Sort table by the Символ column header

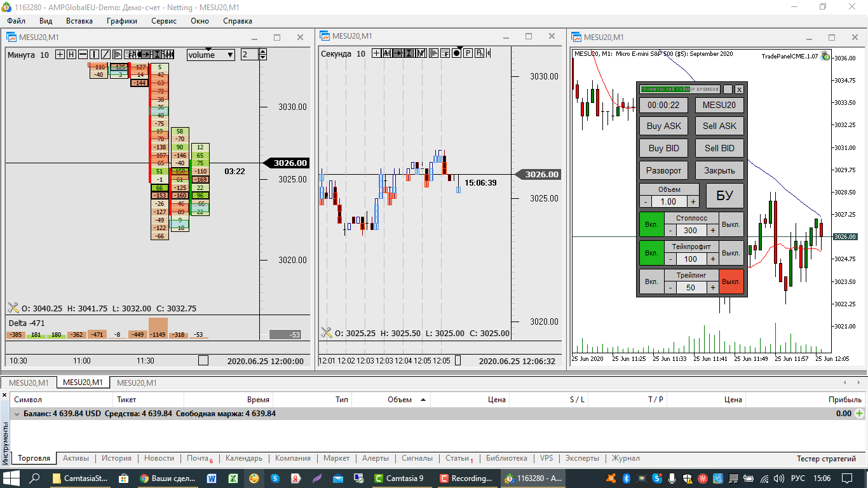[60, 400]
